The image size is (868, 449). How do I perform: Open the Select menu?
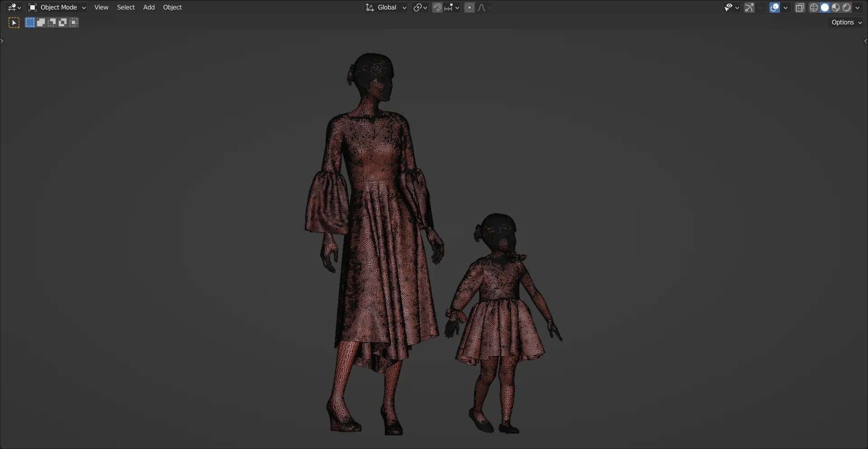click(x=126, y=7)
